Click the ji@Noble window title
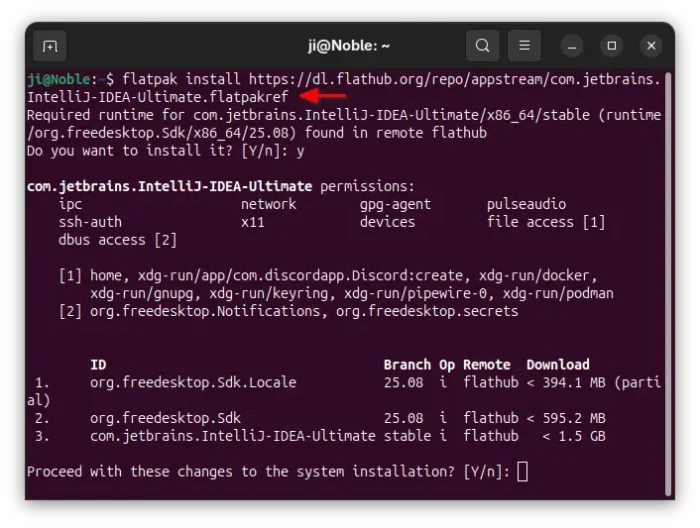 [x=349, y=46]
